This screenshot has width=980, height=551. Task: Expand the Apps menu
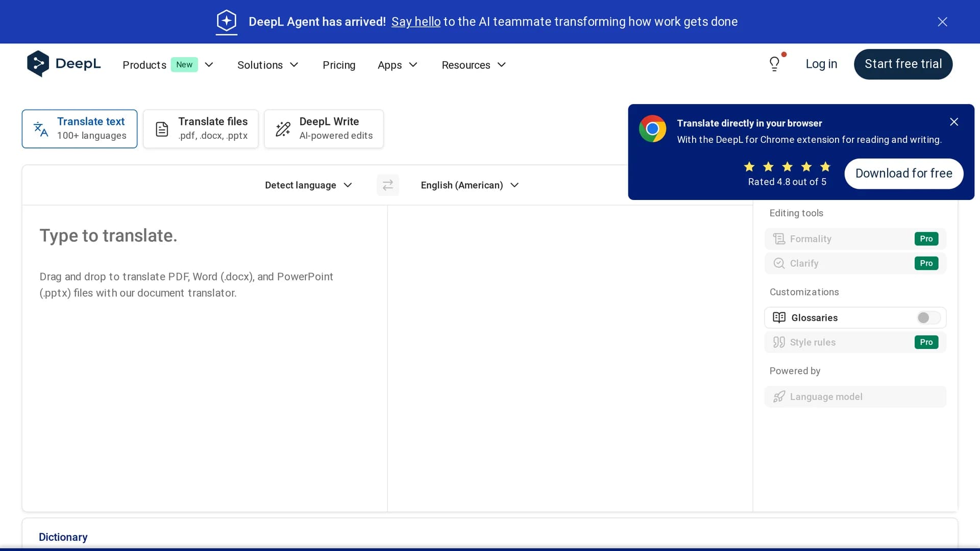(398, 65)
